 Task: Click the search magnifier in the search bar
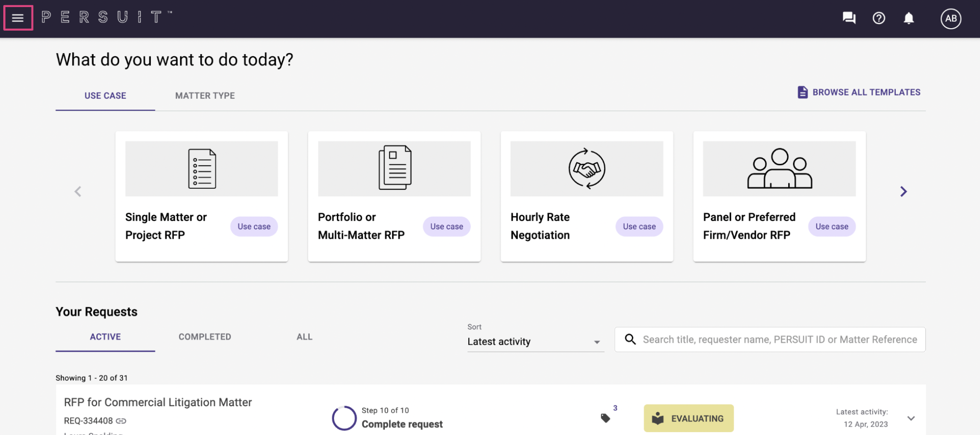pos(630,339)
